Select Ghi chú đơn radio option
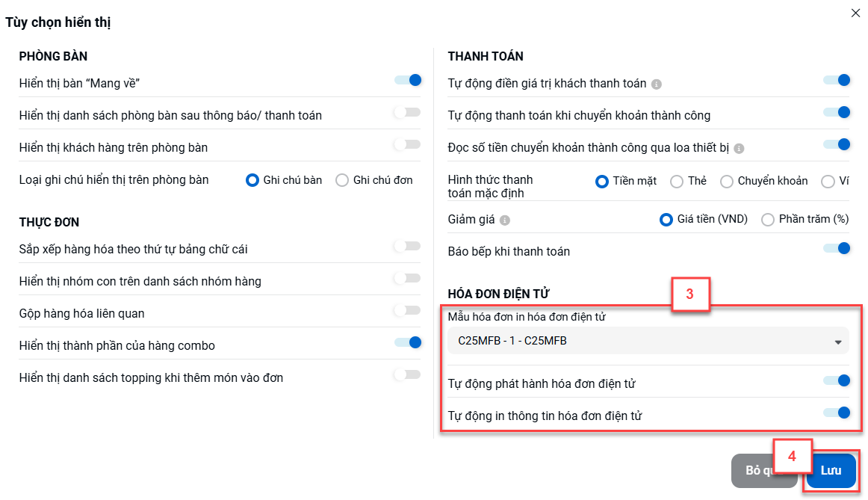This screenshot has height=500, width=868. pos(342,181)
